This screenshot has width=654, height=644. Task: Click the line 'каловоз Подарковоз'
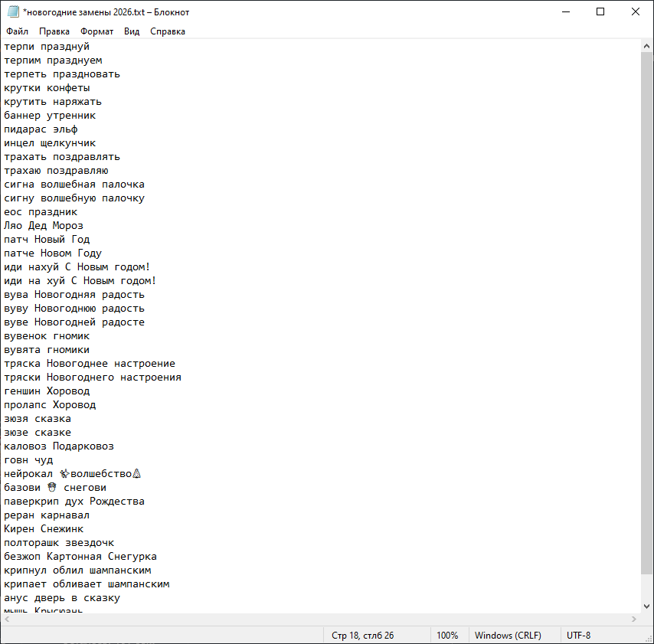point(59,446)
